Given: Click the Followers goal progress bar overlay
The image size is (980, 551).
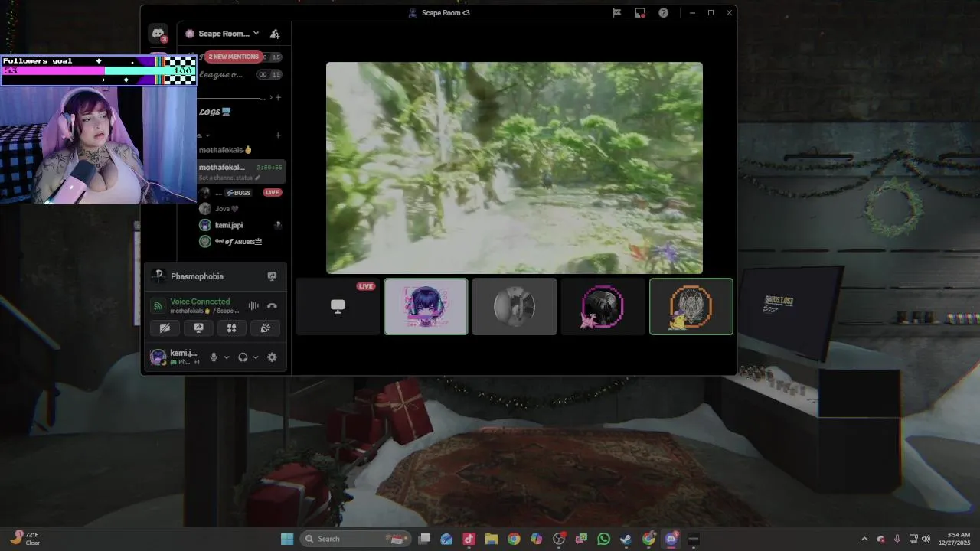Looking at the screenshot, I should tap(98, 70).
